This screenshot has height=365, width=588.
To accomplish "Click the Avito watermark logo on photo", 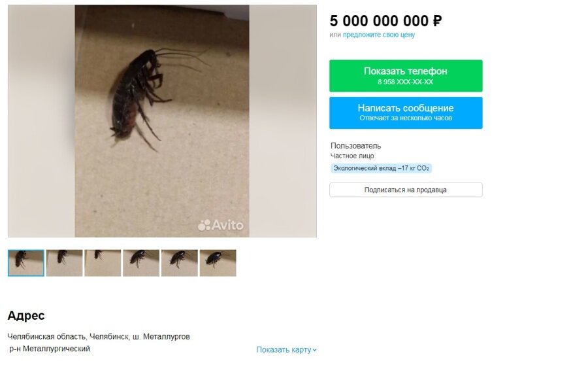I will pyautogui.click(x=221, y=225).
